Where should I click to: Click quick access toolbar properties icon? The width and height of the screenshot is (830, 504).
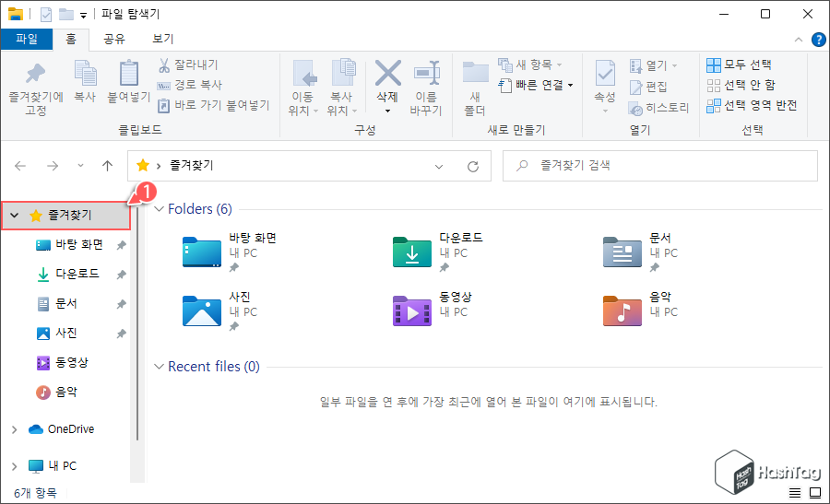(46, 14)
